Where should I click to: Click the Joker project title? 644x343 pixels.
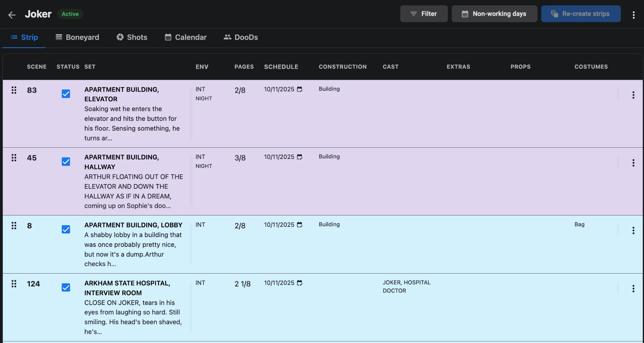click(x=38, y=14)
